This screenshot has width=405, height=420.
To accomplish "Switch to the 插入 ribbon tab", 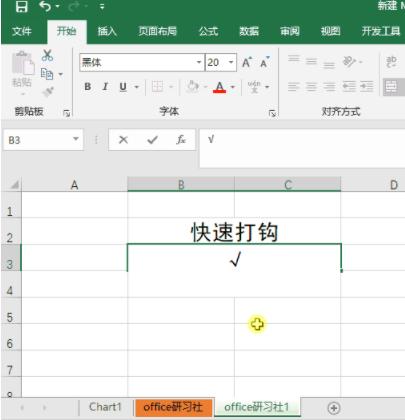I will pyautogui.click(x=107, y=31).
